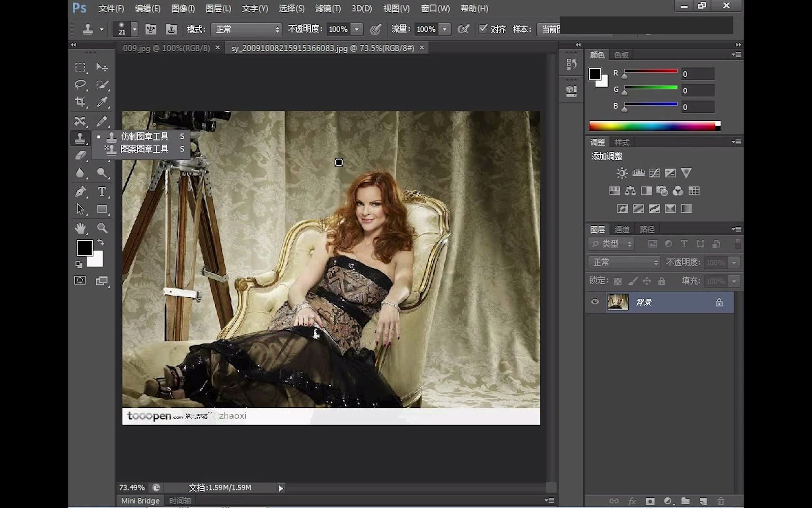Open opacity slider dropdown arrow

tap(357, 29)
